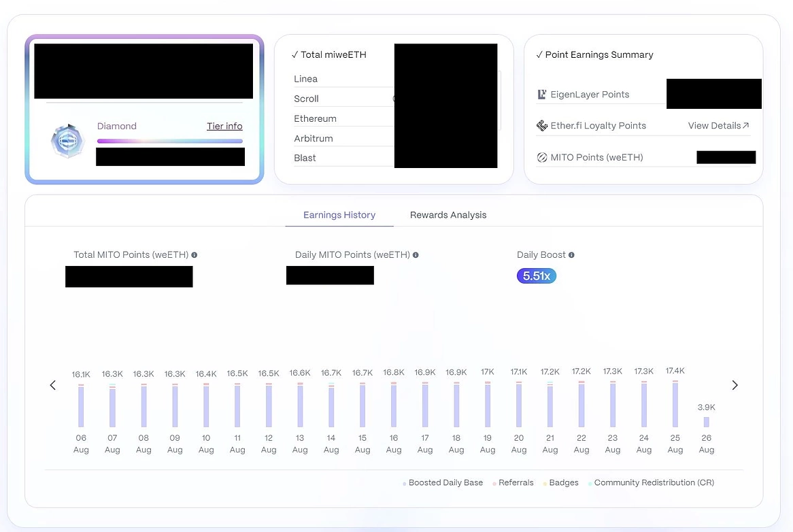Click the 25 Aug chart bar
This screenshot has height=532, width=793.
[x=675, y=403]
